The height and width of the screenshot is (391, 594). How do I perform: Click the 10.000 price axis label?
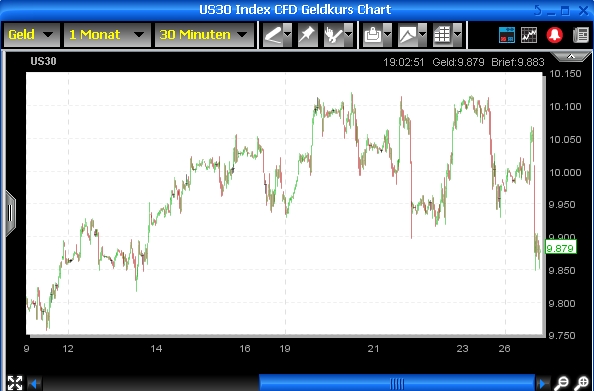click(565, 172)
